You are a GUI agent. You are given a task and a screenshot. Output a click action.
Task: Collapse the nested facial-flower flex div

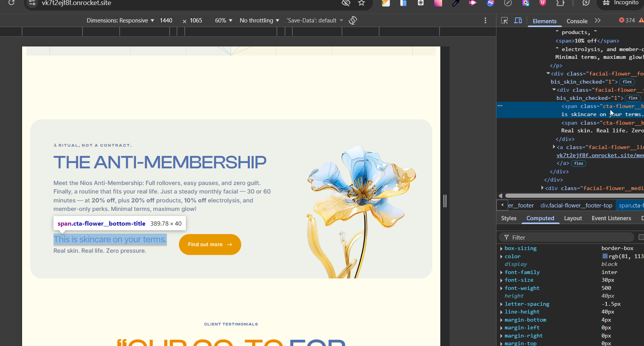(x=554, y=89)
